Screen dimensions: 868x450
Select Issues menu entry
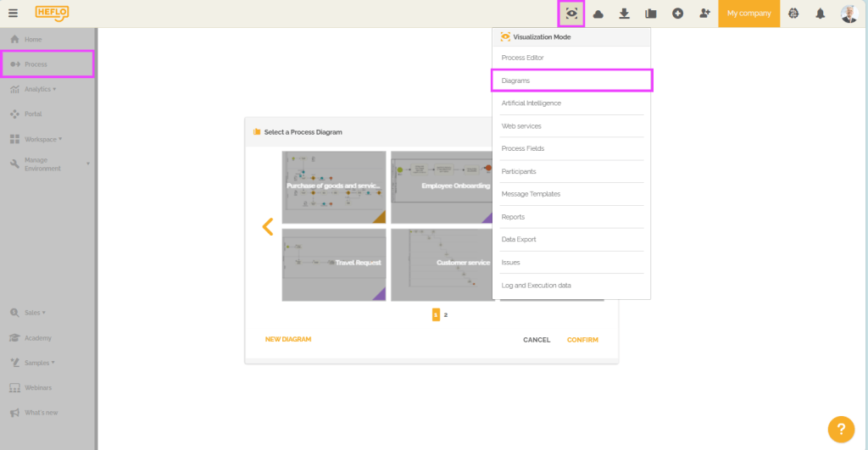click(x=571, y=263)
